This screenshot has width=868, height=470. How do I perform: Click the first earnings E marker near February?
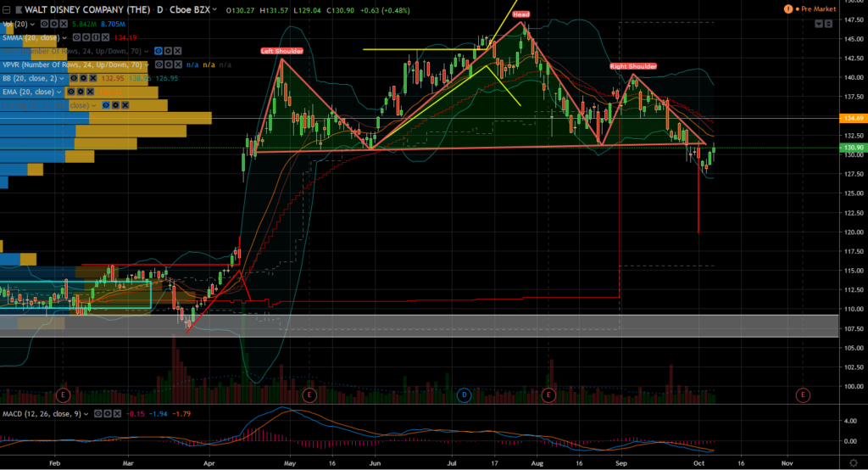tap(63, 395)
